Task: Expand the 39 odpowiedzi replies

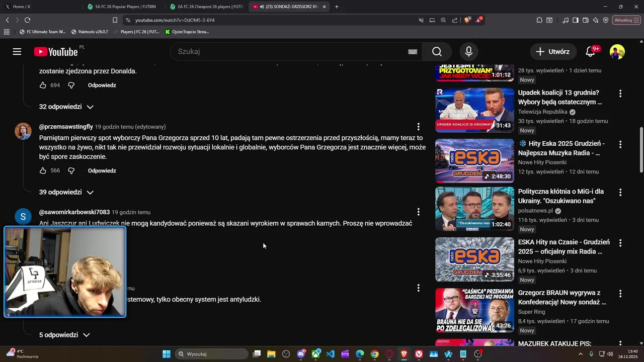Action: click(x=66, y=193)
